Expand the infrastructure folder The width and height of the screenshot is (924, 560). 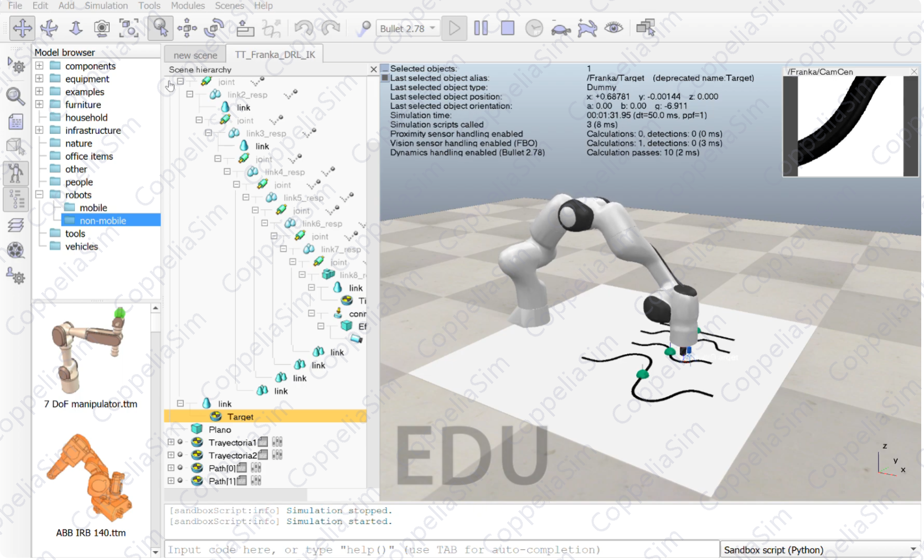click(39, 130)
